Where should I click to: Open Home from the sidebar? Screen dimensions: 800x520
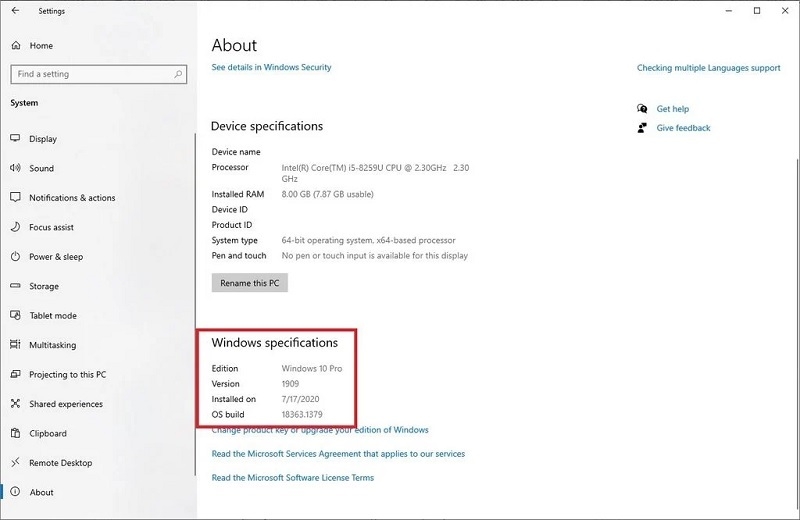[40, 45]
